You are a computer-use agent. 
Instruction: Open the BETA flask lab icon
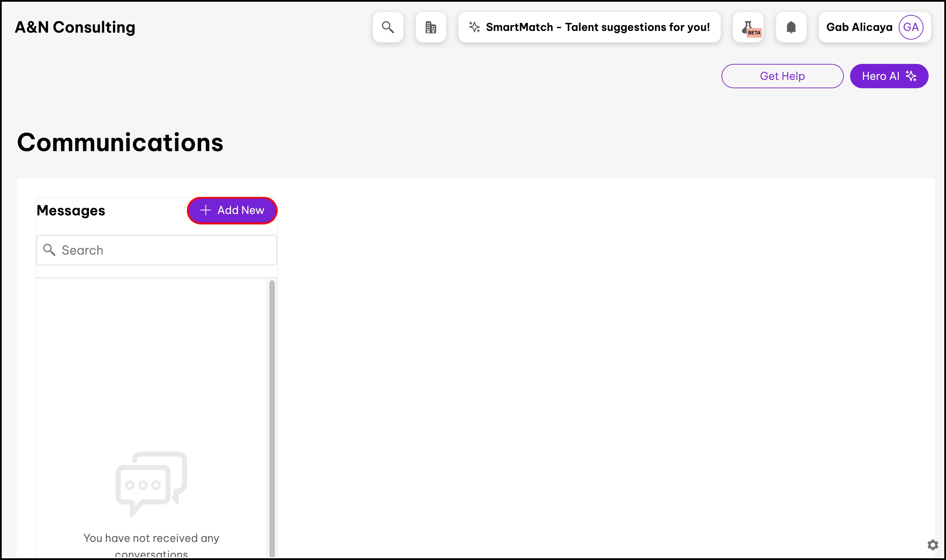click(748, 27)
